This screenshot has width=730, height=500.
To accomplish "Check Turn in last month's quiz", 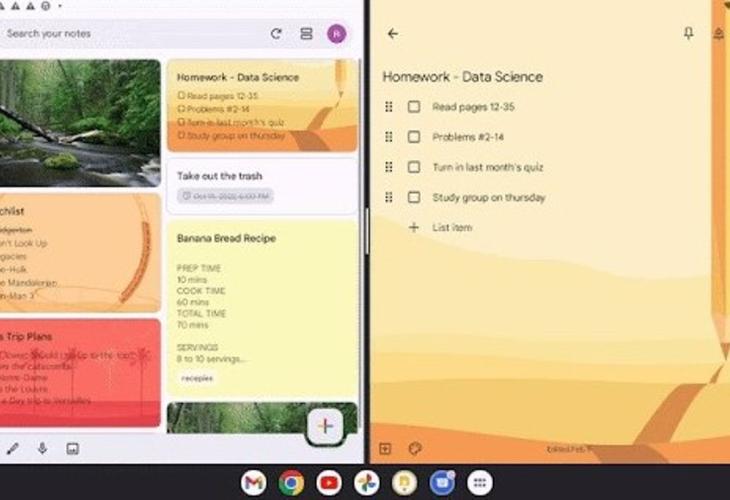I will (x=414, y=167).
